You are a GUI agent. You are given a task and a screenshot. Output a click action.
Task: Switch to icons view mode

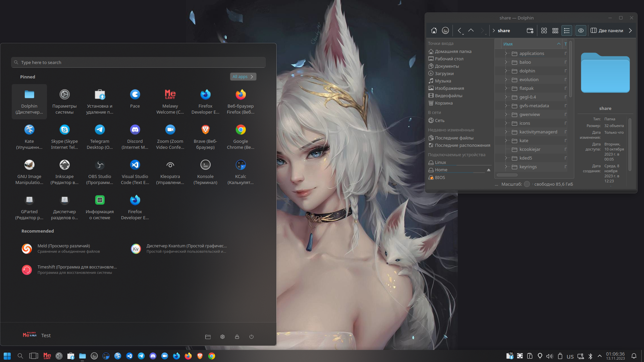[x=544, y=31]
